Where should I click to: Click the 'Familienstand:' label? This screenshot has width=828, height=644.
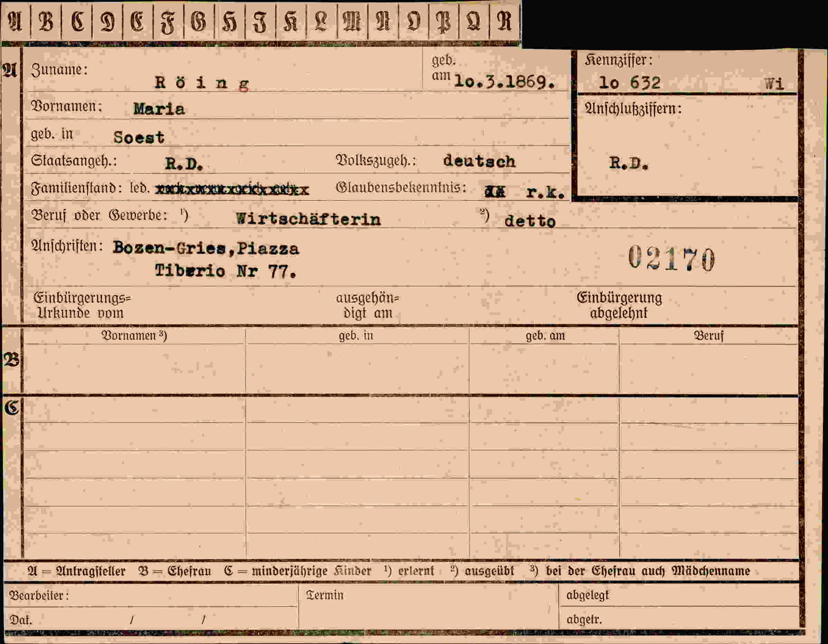tap(77, 188)
